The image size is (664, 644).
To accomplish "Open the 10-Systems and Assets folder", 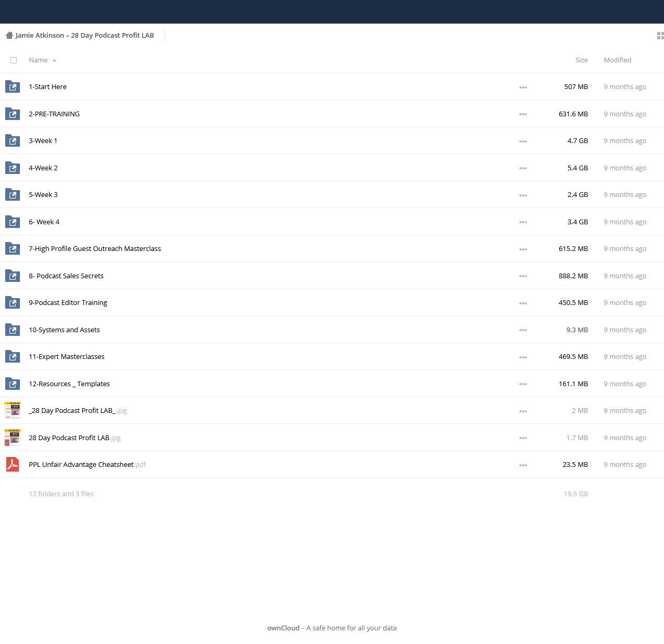I will click(x=64, y=330).
